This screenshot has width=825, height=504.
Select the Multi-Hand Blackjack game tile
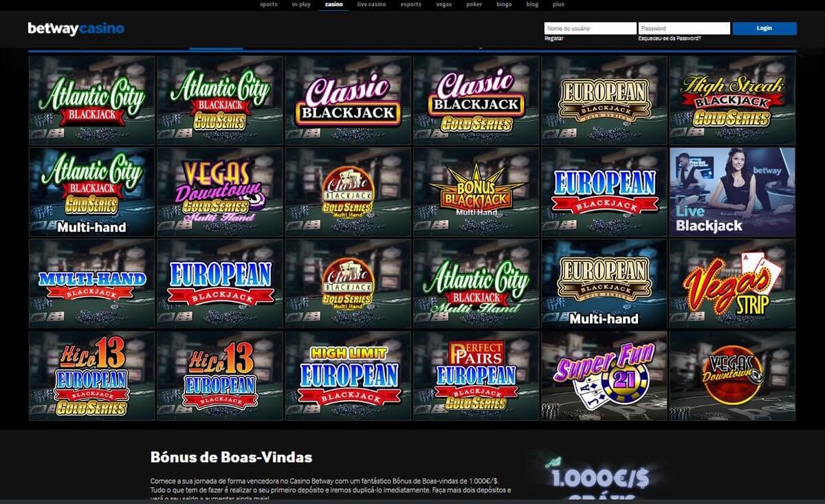tap(92, 284)
